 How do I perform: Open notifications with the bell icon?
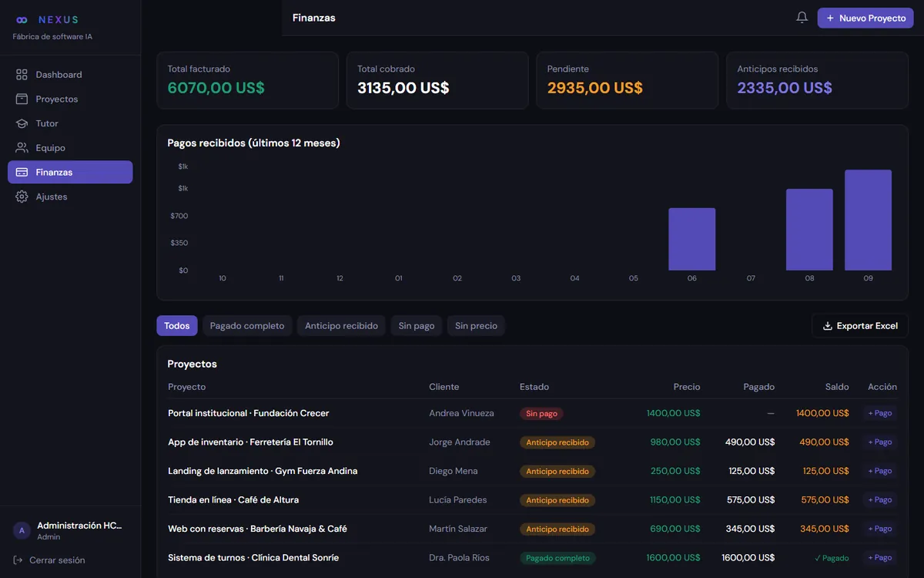pyautogui.click(x=802, y=18)
